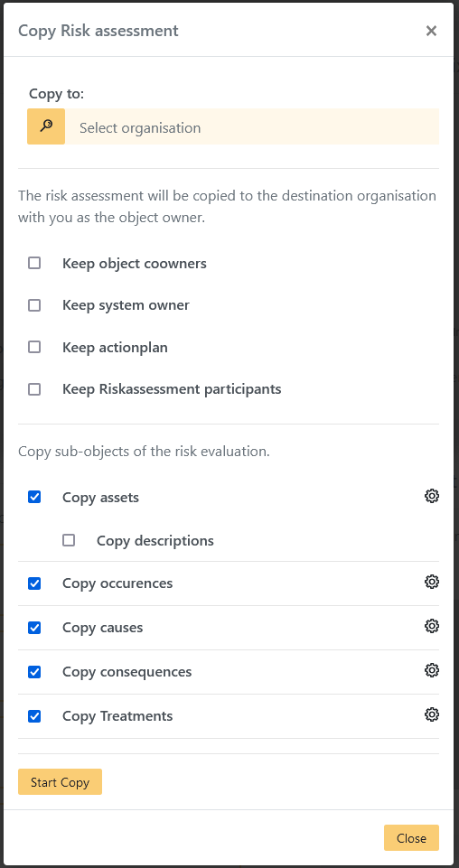Enable Keep Riskassessment participants checkbox

coord(34,389)
